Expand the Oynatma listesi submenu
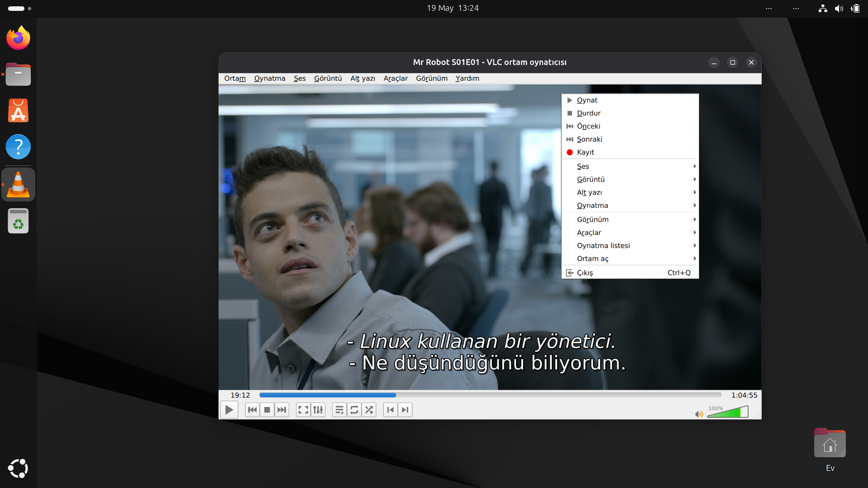The height and width of the screenshot is (488, 868). click(630, 246)
